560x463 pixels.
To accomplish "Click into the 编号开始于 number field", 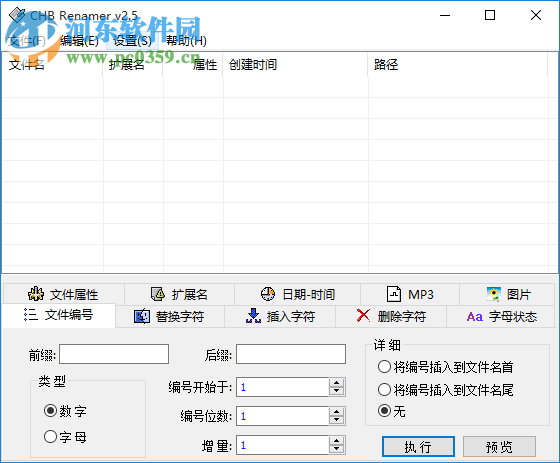I will pyautogui.click(x=282, y=387).
